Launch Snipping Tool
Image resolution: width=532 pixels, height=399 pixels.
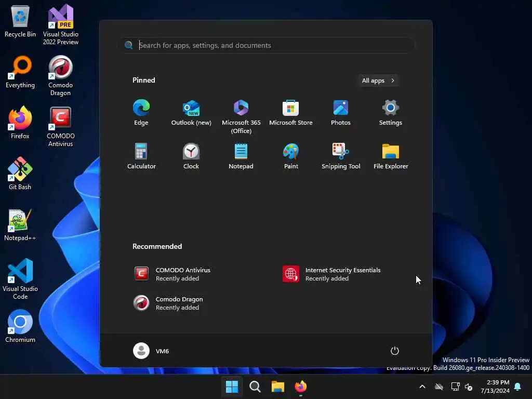click(341, 156)
